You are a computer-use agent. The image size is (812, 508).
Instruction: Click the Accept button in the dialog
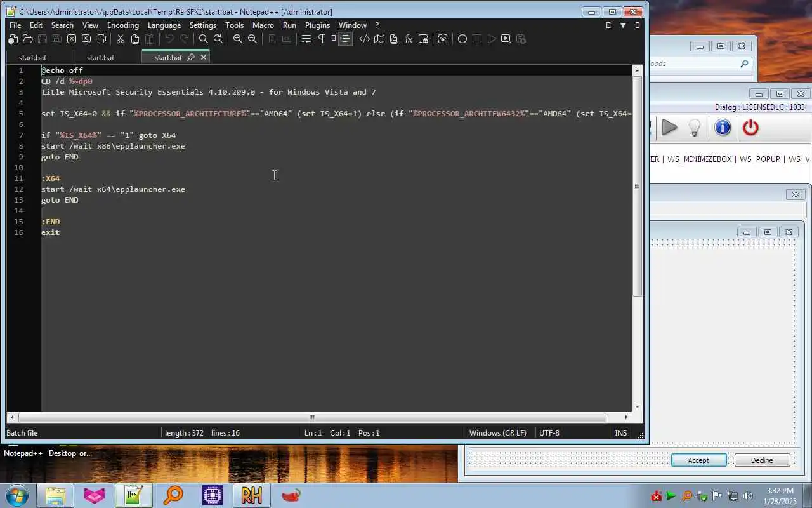pyautogui.click(x=698, y=460)
